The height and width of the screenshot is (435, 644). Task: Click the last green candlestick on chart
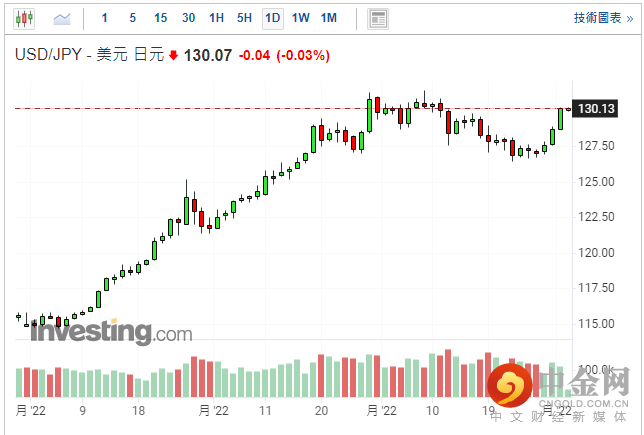coord(561,117)
